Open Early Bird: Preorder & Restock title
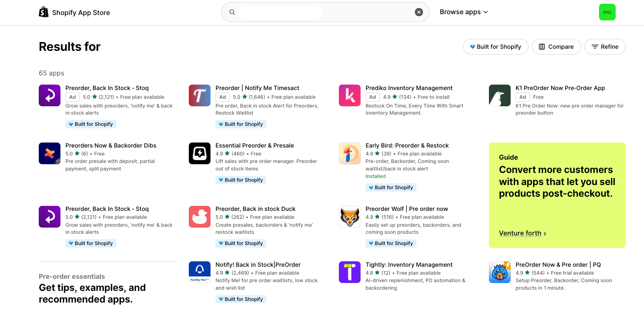644x313 pixels. pyautogui.click(x=407, y=145)
